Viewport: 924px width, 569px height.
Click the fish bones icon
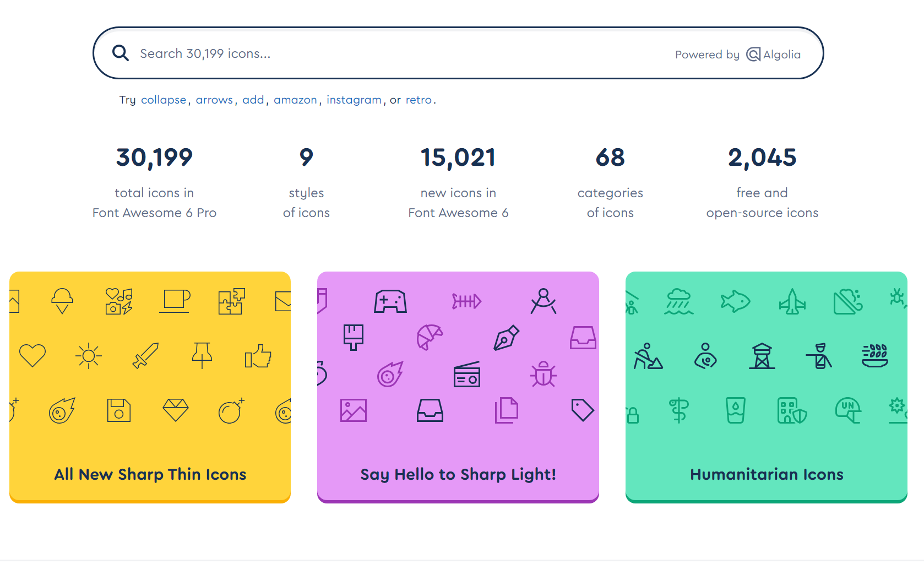467,301
